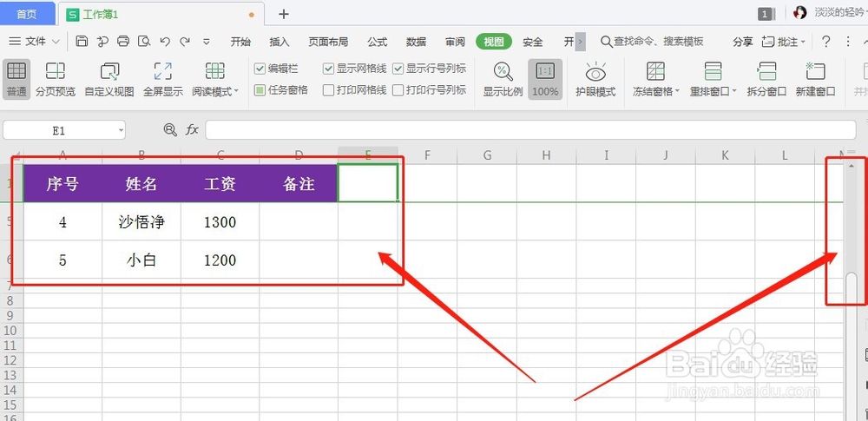Toggle 打印网格线 print gridlines checkbox
This screenshot has width=868, height=421.
point(328,89)
